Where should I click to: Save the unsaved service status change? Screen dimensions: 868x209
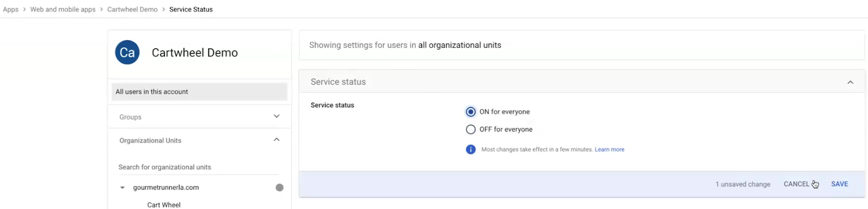point(839,184)
